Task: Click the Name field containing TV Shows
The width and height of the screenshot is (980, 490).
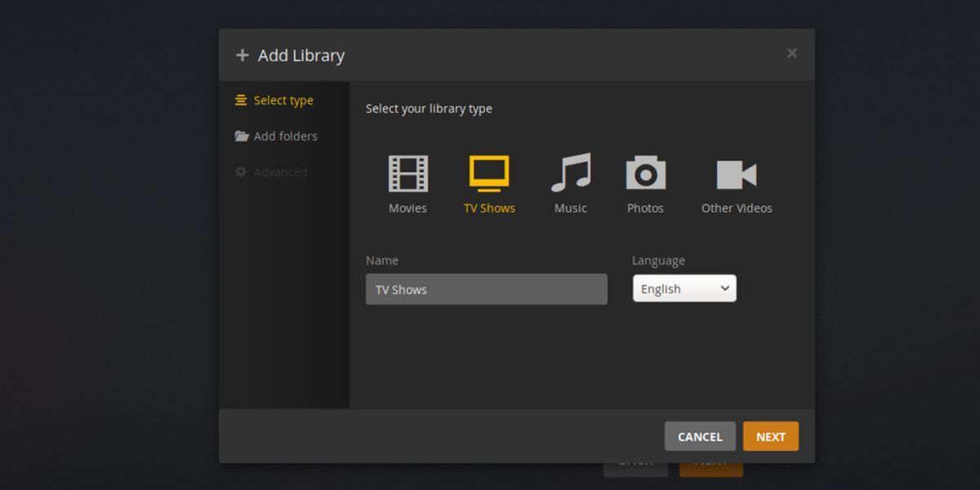Action: (x=486, y=289)
